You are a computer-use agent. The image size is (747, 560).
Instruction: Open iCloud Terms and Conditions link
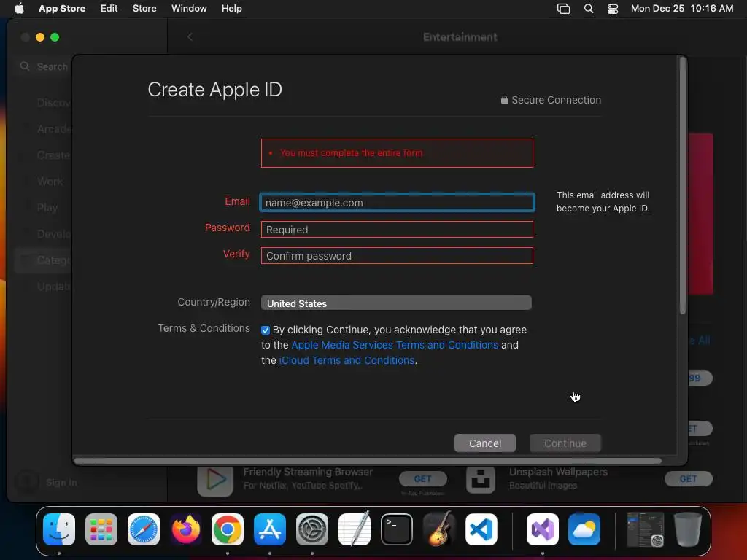point(347,360)
